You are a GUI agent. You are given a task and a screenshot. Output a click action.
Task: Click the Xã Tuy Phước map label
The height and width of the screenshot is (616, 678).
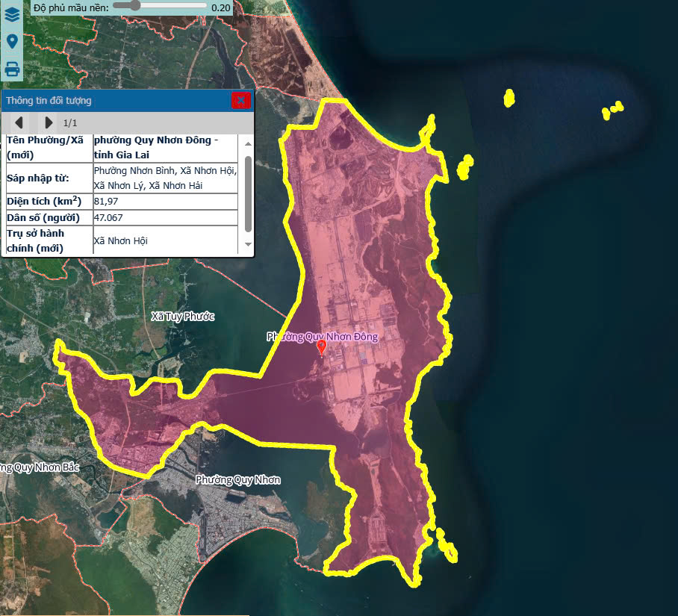click(182, 317)
